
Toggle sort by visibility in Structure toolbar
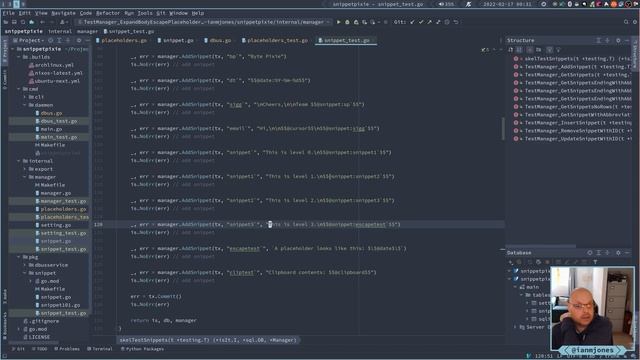click(x=511, y=50)
